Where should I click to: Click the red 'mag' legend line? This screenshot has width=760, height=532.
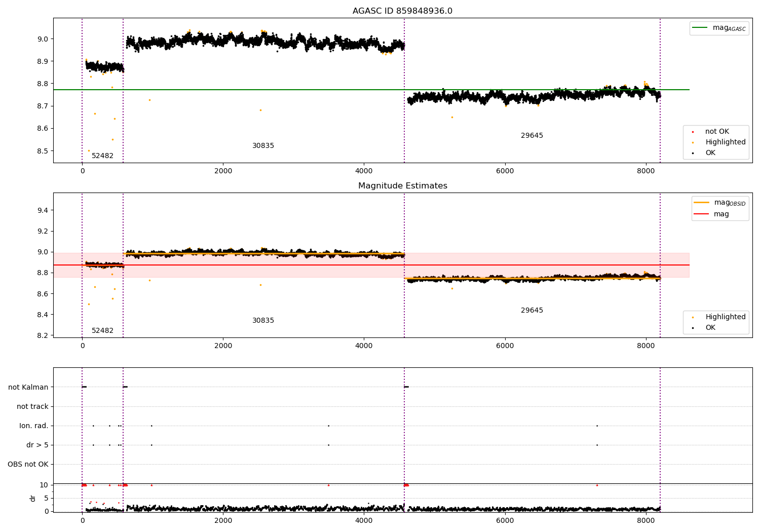[x=702, y=214]
